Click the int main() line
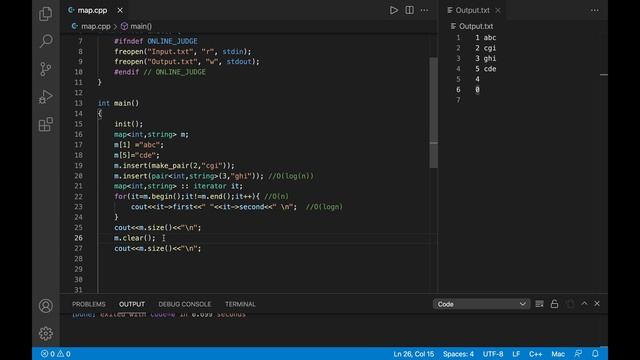 [x=118, y=103]
